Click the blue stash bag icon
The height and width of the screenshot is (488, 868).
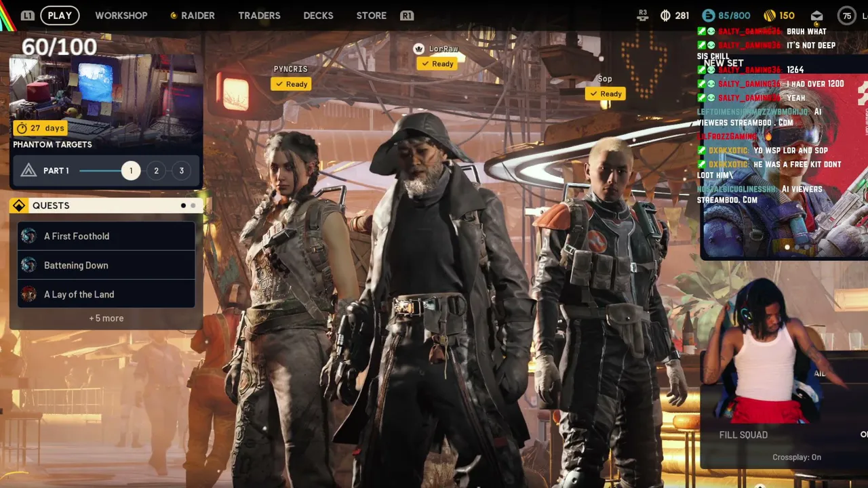709,16
